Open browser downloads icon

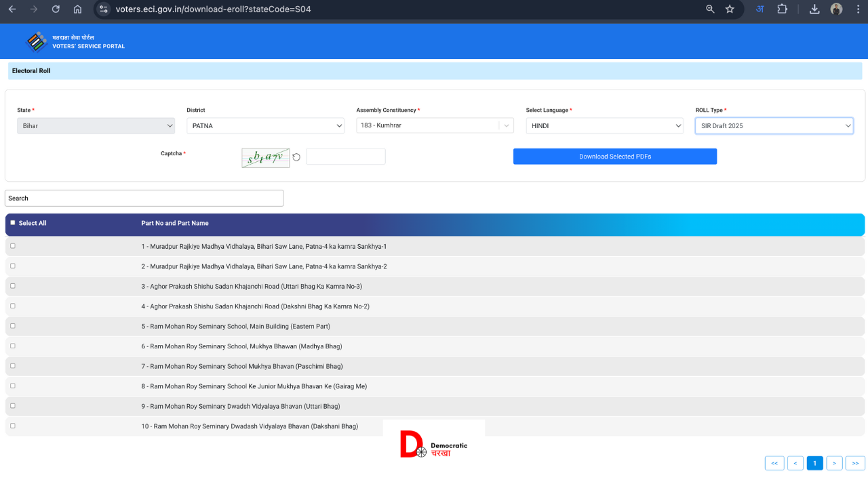point(814,9)
